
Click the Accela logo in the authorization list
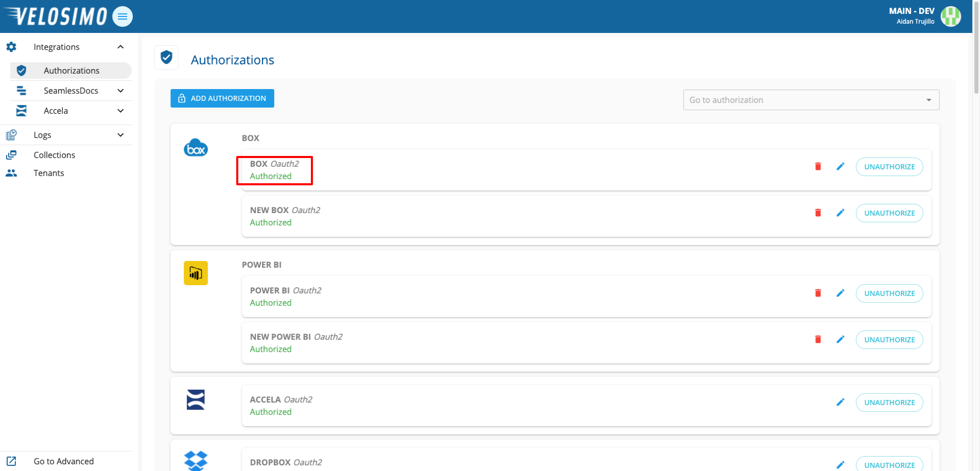tap(196, 399)
